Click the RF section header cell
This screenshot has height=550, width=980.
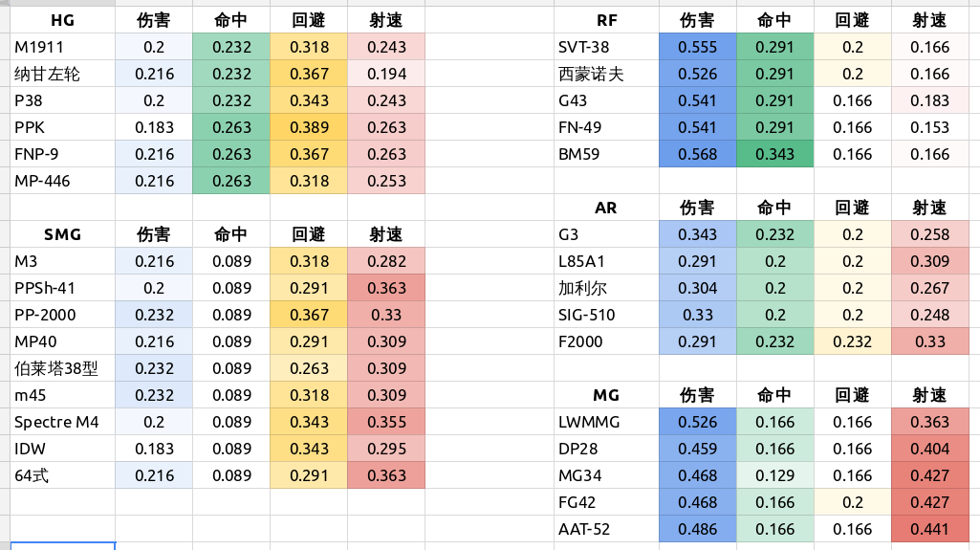606,20
